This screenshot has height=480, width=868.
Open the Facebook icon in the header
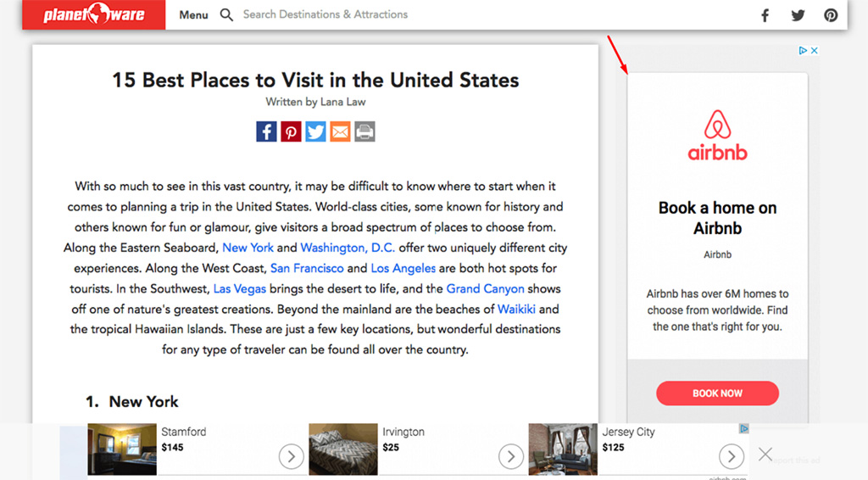[x=765, y=15]
